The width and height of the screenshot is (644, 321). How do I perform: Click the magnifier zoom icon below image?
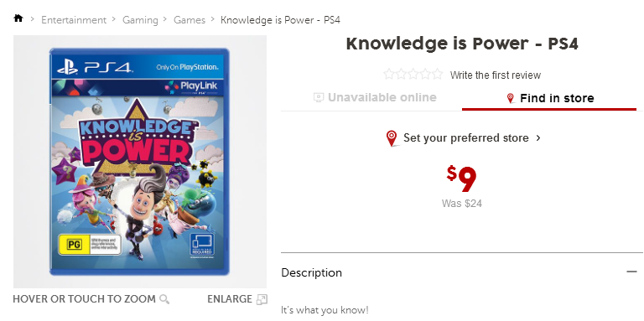pos(164,299)
